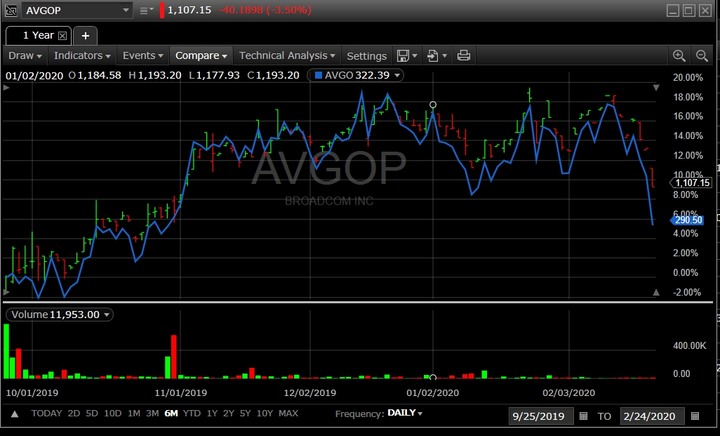Open the Events menu

click(x=142, y=56)
